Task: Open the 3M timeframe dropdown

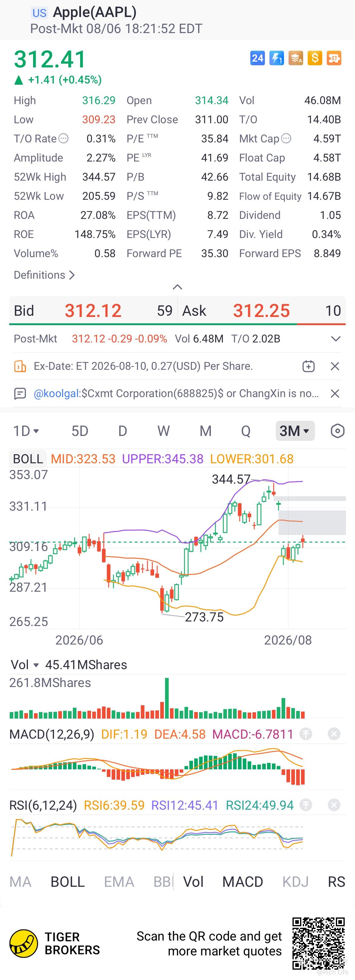Action: 295,431
